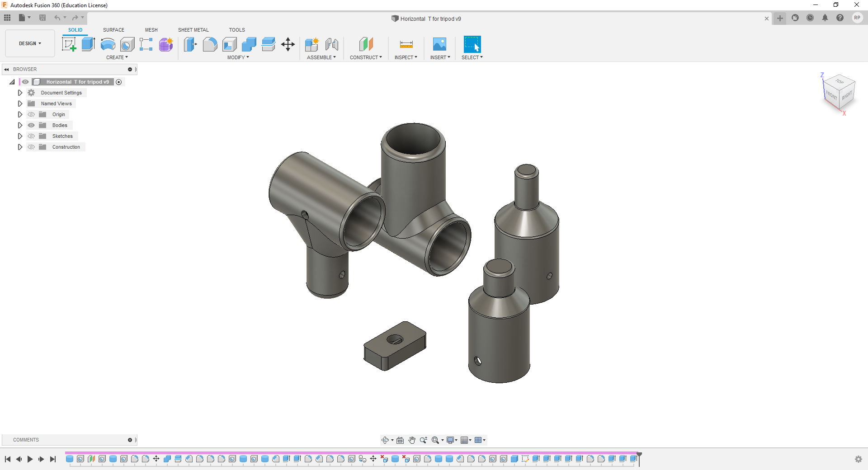Screen dimensions: 868x470
Task: Collapse the root component tree
Action: (12, 82)
